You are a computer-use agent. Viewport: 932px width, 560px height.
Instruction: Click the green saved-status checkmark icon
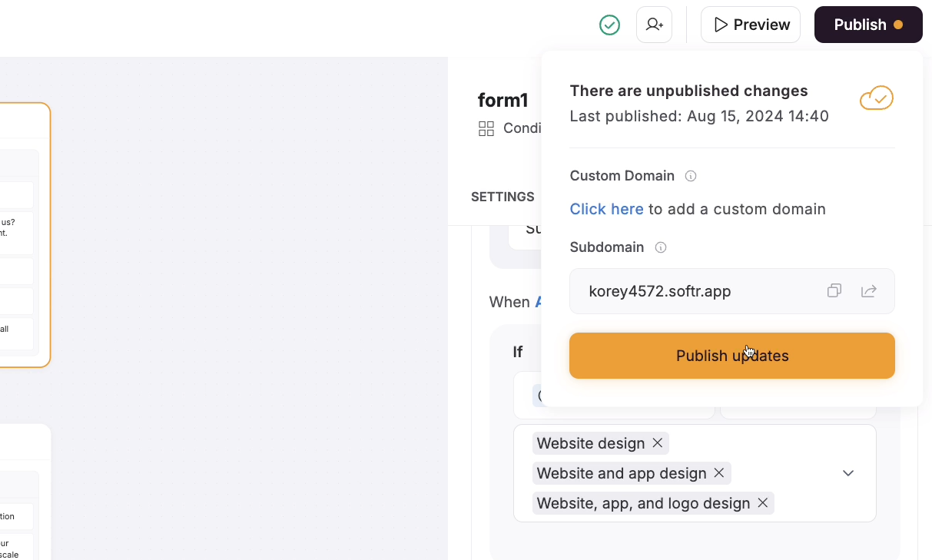[609, 25]
